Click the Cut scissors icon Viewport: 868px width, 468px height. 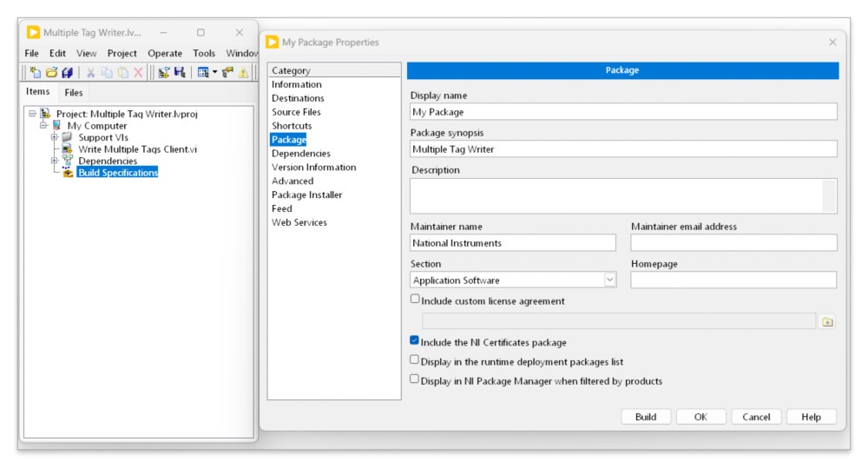(x=91, y=72)
